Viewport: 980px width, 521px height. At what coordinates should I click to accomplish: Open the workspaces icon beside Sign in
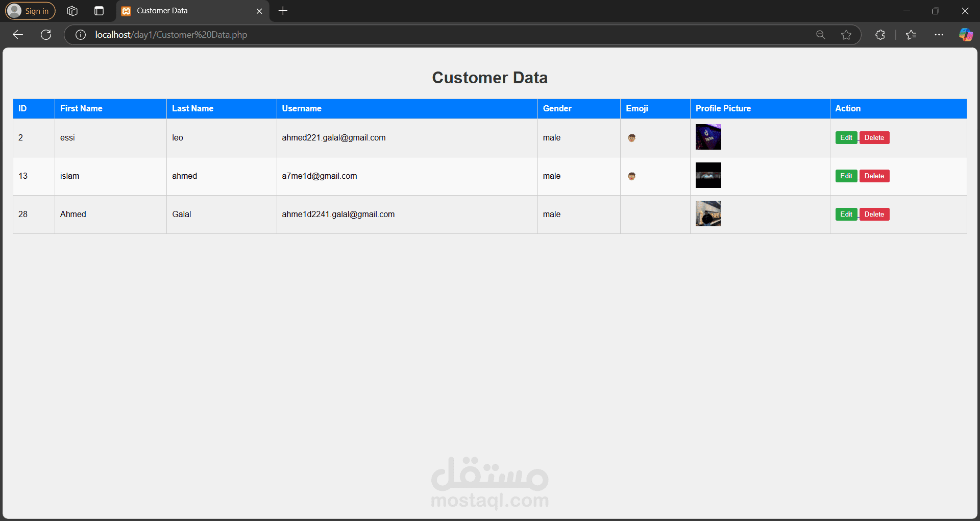pyautogui.click(x=72, y=11)
